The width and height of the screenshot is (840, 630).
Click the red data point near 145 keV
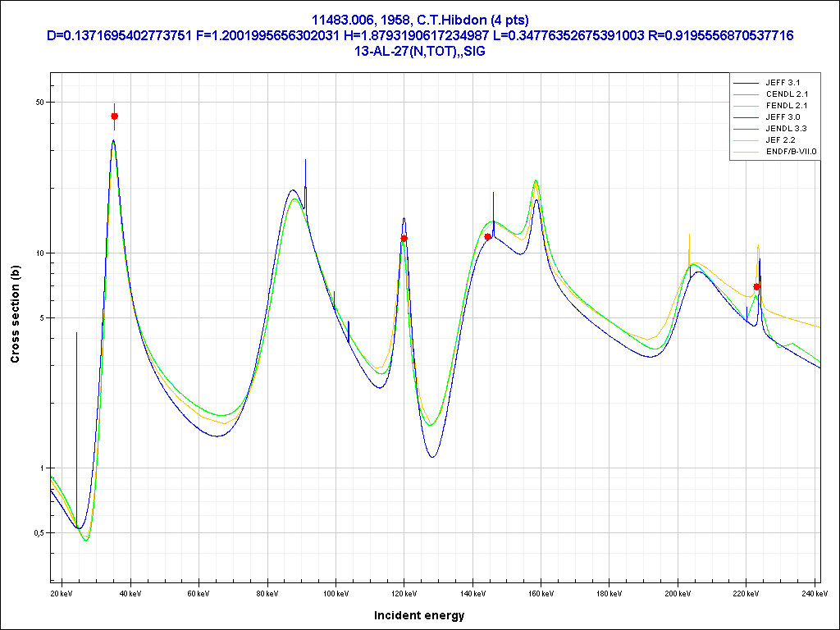pyautogui.click(x=488, y=237)
